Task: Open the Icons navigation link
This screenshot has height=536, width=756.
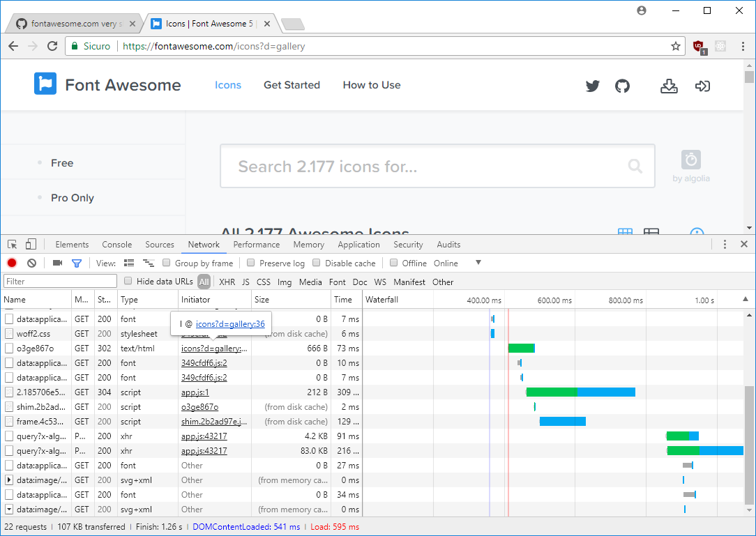Action: coord(228,85)
